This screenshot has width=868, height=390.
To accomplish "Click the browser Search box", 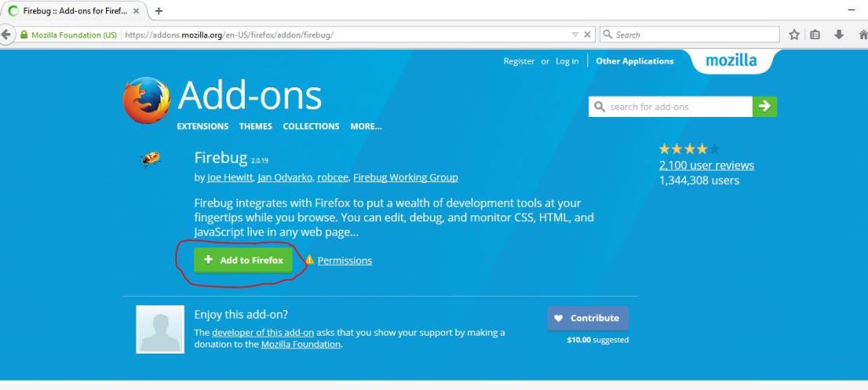I will (690, 35).
